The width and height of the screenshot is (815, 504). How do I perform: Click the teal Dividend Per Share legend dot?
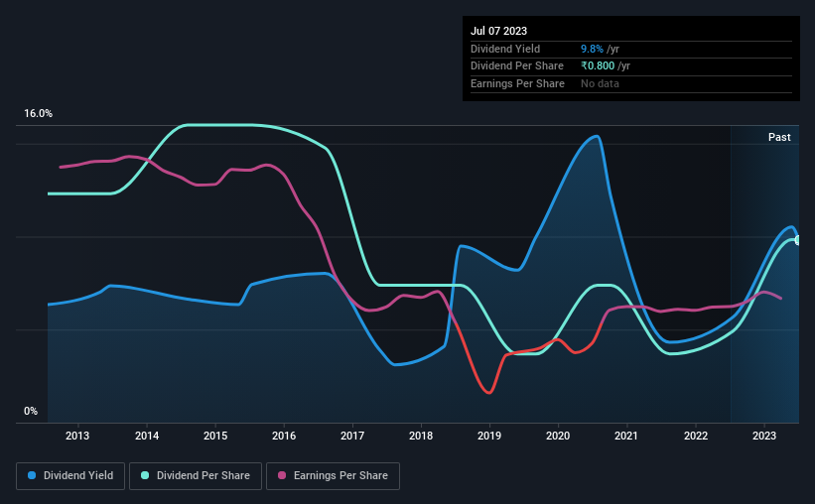click(x=145, y=475)
